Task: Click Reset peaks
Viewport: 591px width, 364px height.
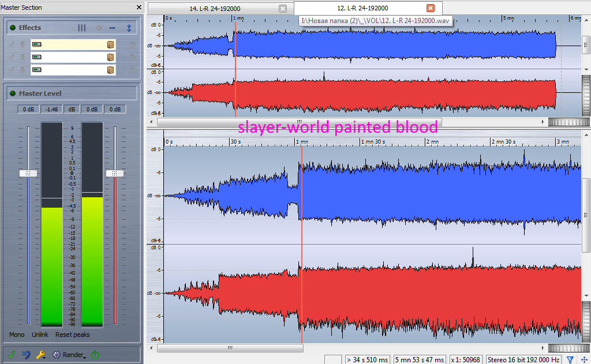Action: pos(73,335)
